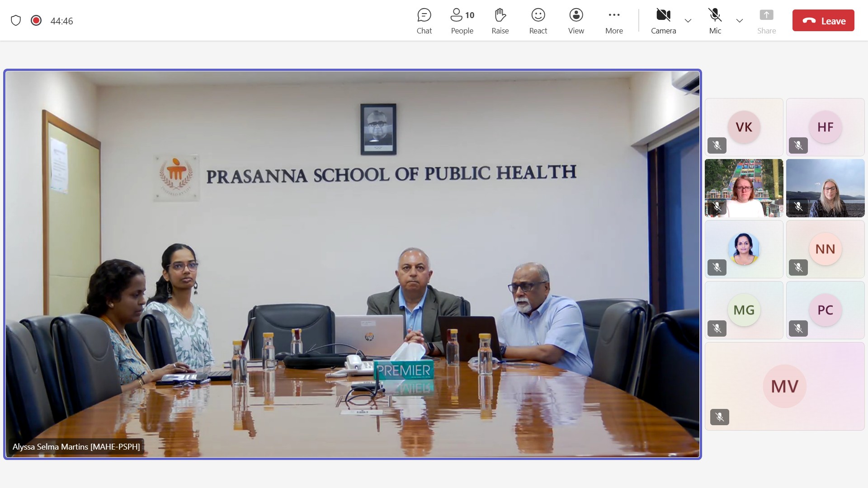Screen dimensions: 868x488
Task: Click the Share screen button
Action: 766,21
